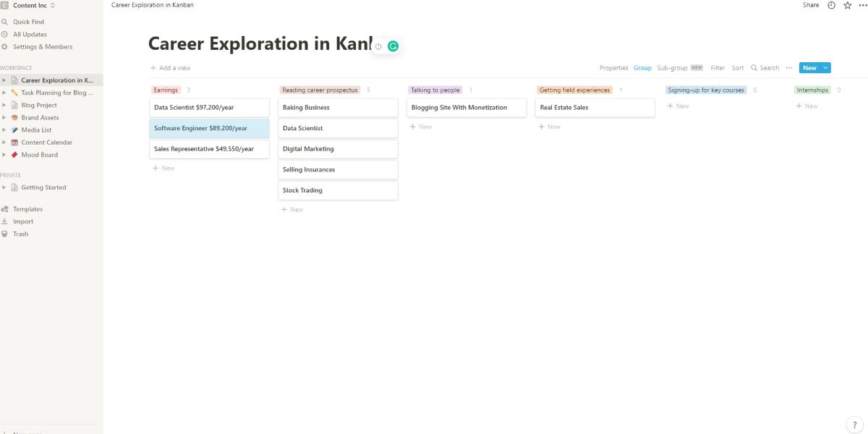Screen dimensions: 868x434
Task: Add a view to the board
Action: coord(170,68)
